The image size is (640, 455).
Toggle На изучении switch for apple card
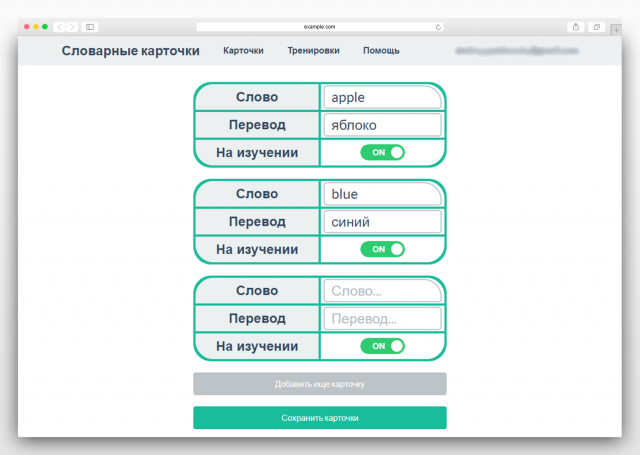pos(382,153)
